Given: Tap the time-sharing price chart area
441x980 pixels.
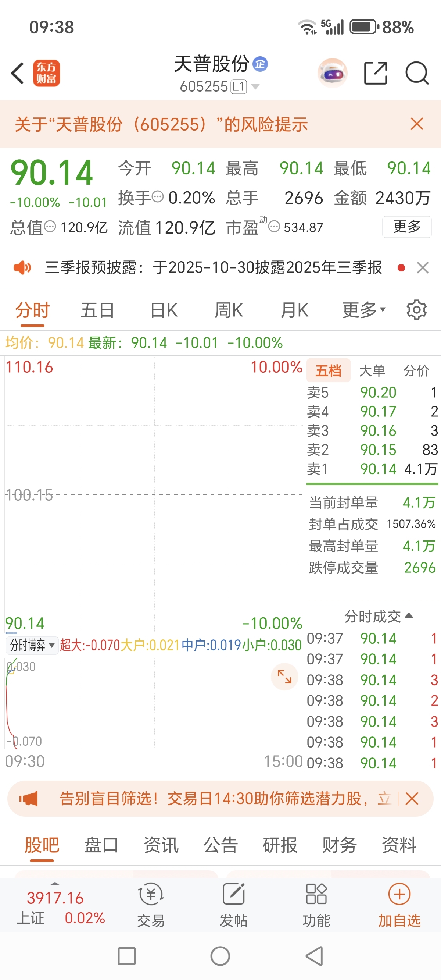Looking at the screenshot, I should [x=154, y=494].
